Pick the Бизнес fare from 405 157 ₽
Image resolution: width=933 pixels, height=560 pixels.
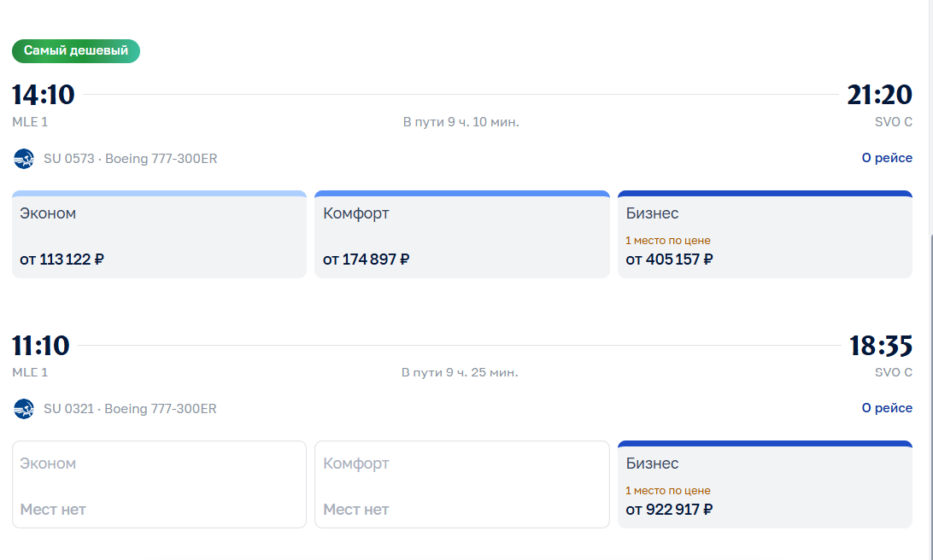point(765,235)
